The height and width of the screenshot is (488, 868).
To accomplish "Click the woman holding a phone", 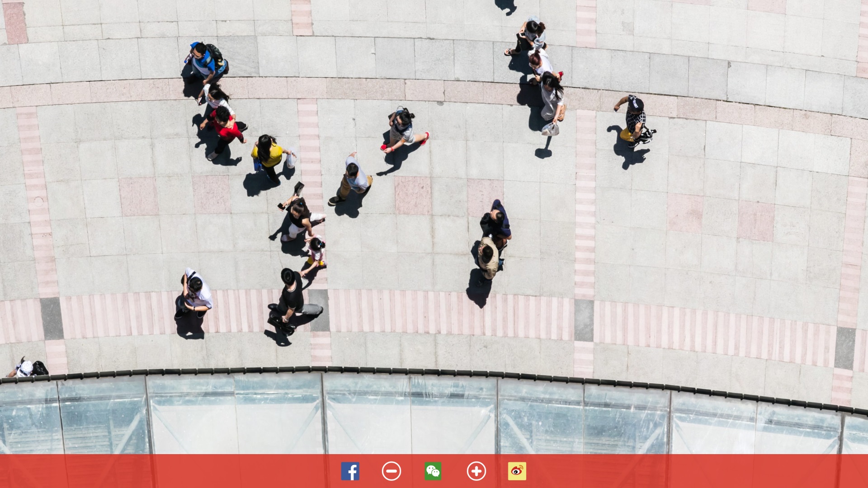I will 298,216.
